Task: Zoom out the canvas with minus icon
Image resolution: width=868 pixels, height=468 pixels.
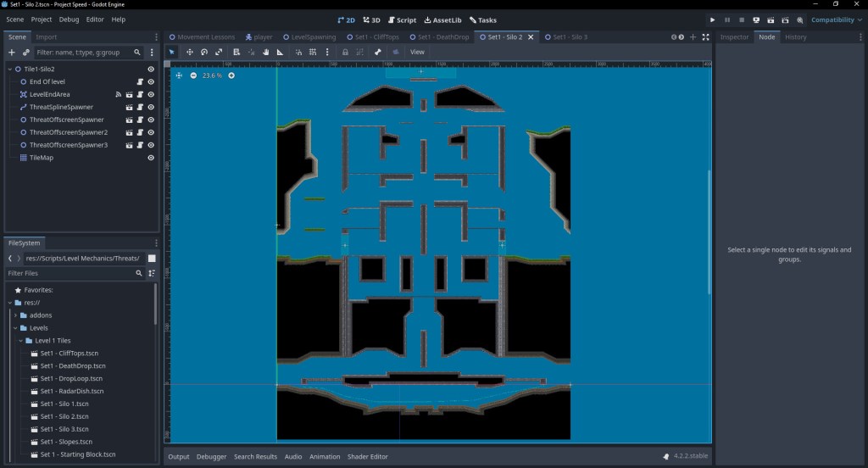Action: click(x=193, y=75)
